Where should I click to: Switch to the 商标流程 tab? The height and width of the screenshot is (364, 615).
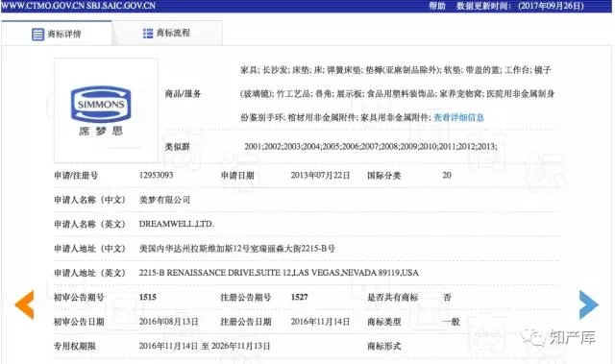pos(167,34)
